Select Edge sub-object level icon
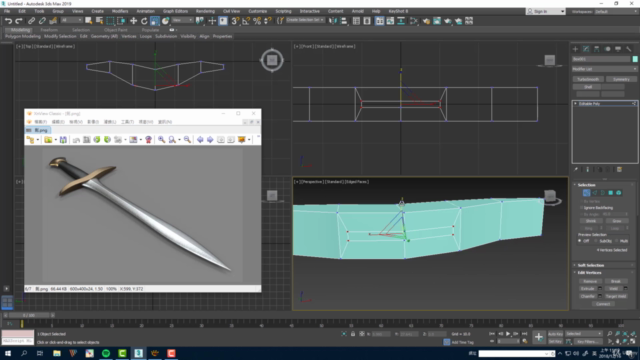The height and width of the screenshot is (360, 640). coord(594,193)
